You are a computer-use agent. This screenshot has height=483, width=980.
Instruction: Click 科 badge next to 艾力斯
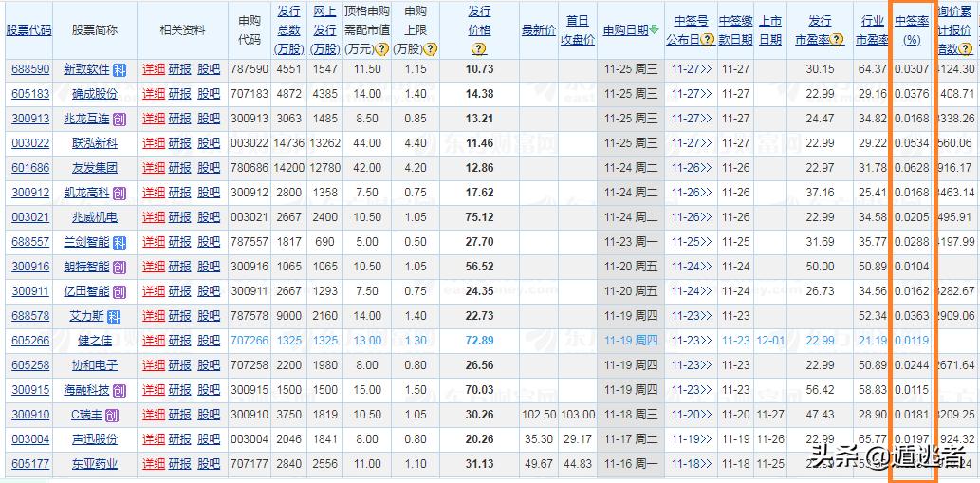coord(113,317)
